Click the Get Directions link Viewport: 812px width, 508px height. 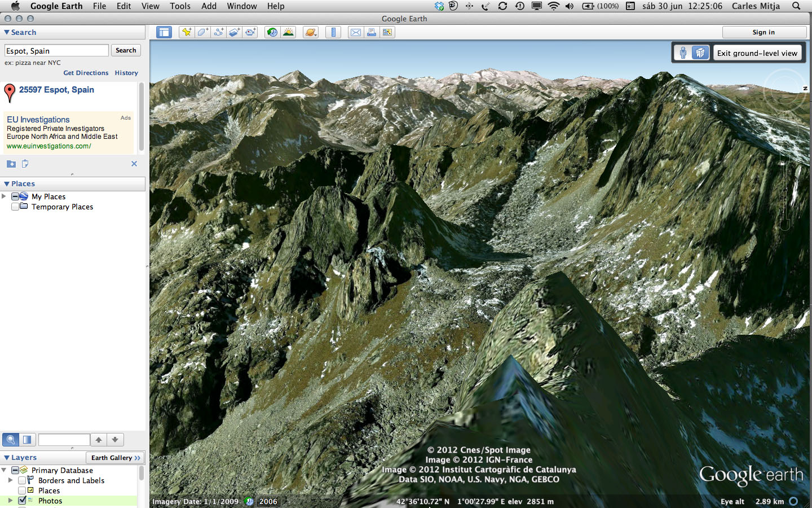coord(86,73)
